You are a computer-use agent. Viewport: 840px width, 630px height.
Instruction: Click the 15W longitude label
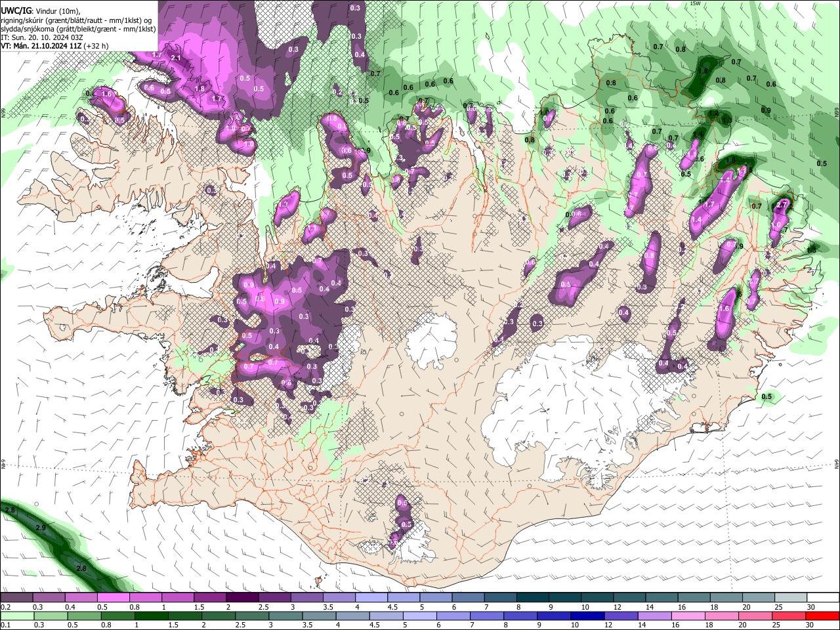[695, 3]
